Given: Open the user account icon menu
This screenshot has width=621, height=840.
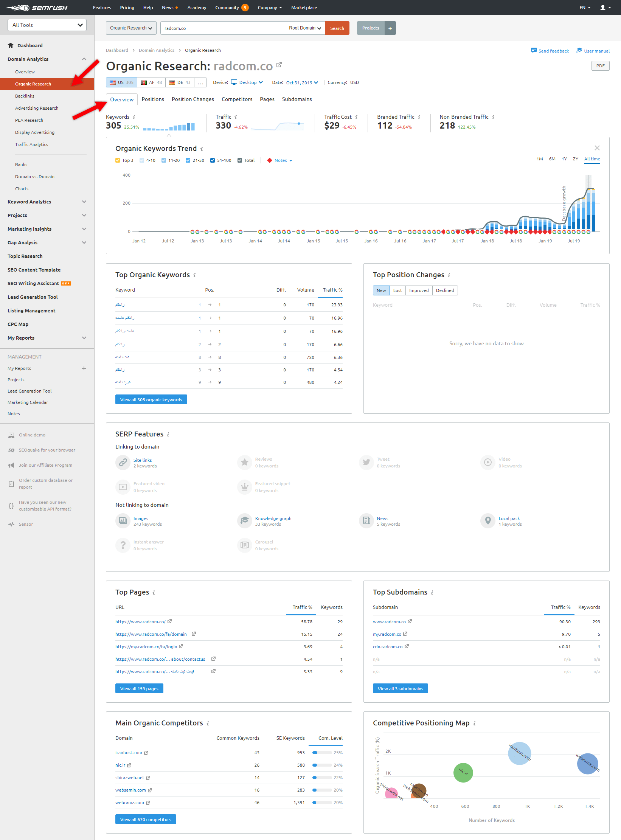Looking at the screenshot, I should click(x=605, y=8).
